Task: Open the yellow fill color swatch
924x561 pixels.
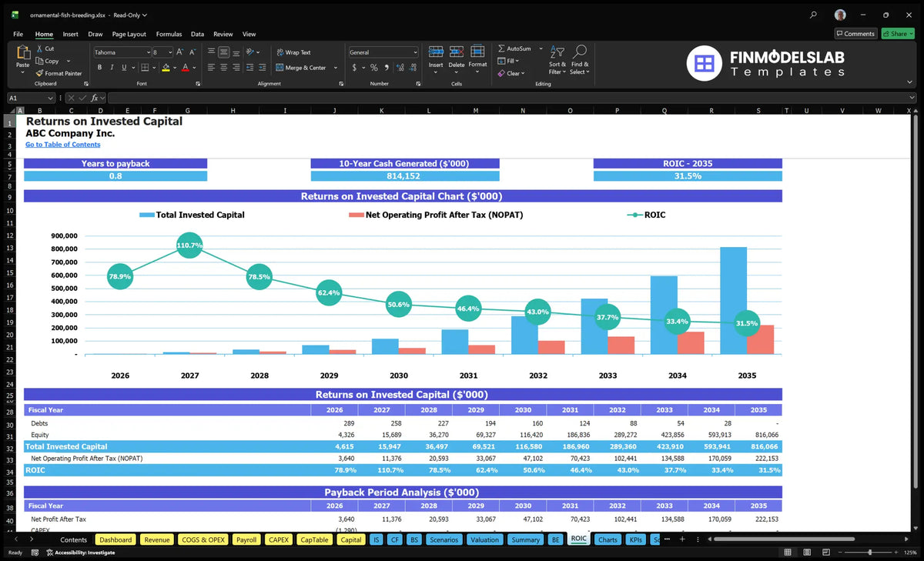Action: 166,68
